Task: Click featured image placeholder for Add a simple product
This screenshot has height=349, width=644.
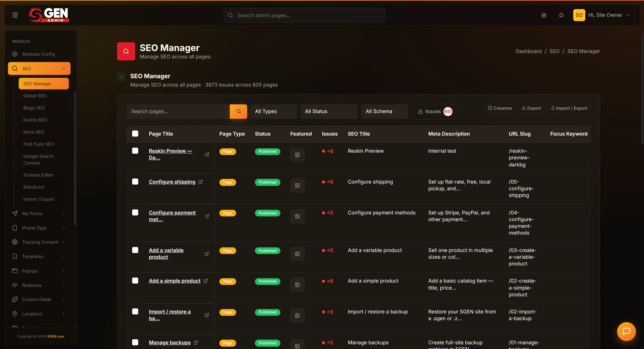Action: coord(297,285)
